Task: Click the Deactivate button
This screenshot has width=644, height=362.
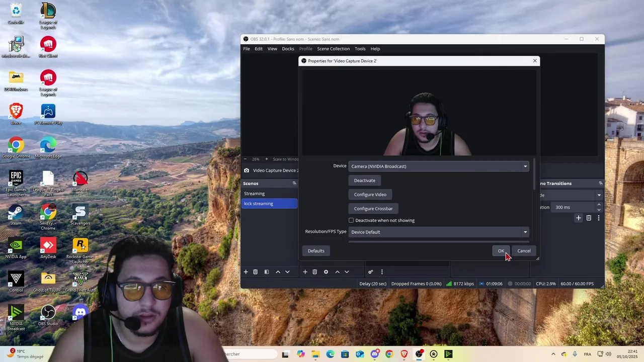Action: pyautogui.click(x=365, y=180)
